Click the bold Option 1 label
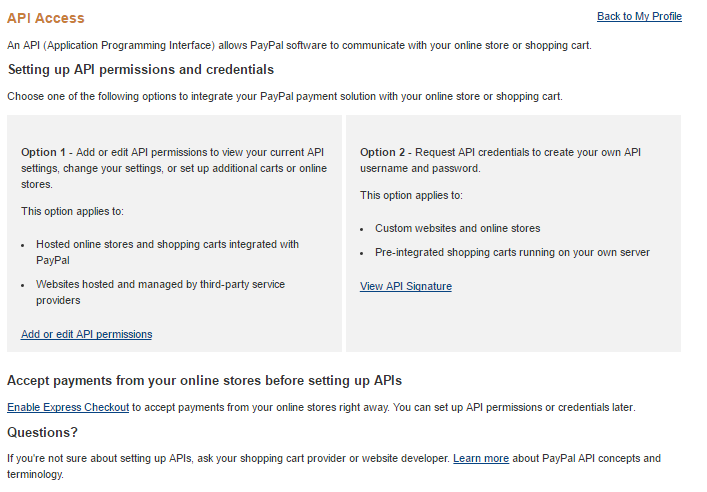 pyautogui.click(x=44, y=152)
